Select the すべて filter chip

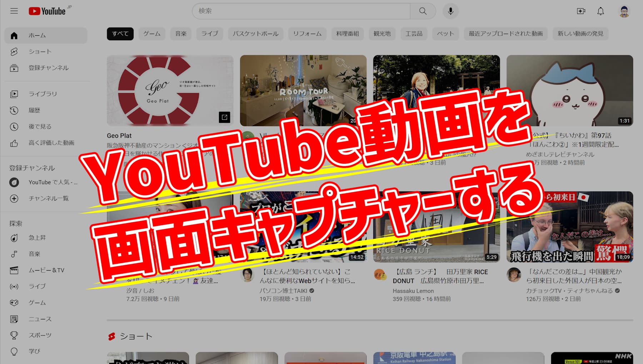[x=120, y=34]
